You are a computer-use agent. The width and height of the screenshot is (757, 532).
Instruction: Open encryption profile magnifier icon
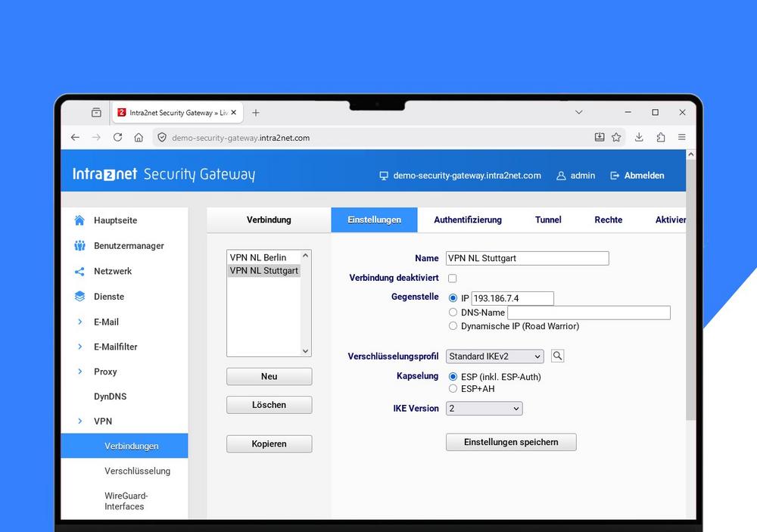click(x=558, y=356)
